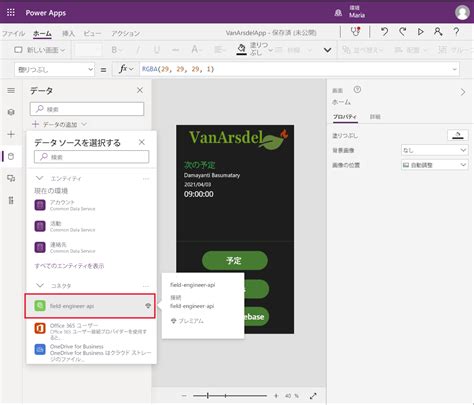The width and height of the screenshot is (474, 405).
Task: Click すべてのエンティティを表示 link
Action: pyautogui.click(x=69, y=266)
